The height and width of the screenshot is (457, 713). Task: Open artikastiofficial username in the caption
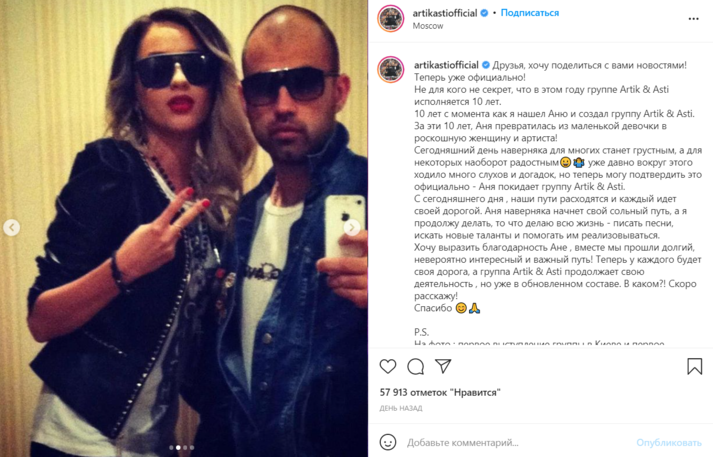[446, 65]
